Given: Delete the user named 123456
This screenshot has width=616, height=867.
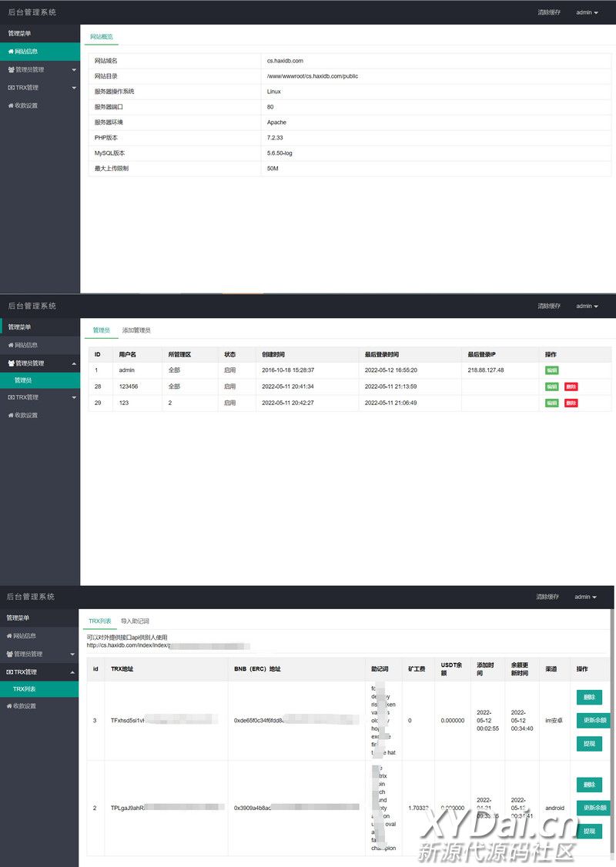Looking at the screenshot, I should [571, 387].
